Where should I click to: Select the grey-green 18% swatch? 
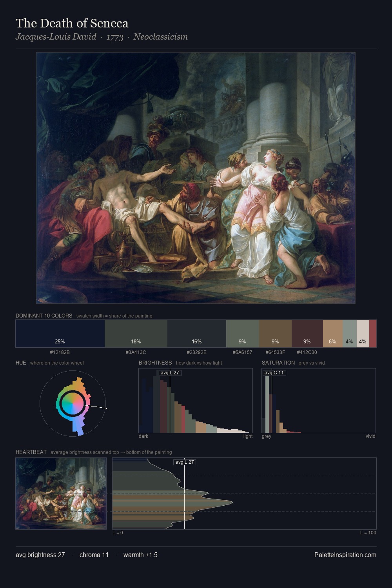pos(136,334)
